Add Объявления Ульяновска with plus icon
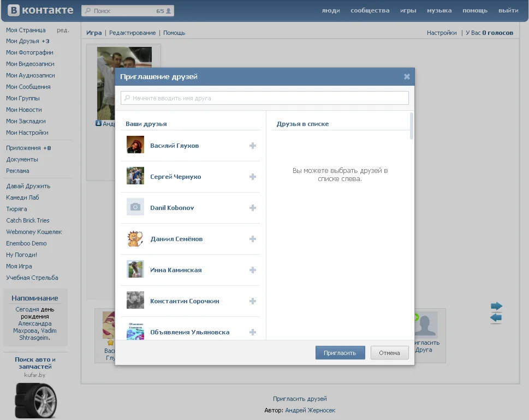The height and width of the screenshot is (420, 529). click(x=252, y=332)
